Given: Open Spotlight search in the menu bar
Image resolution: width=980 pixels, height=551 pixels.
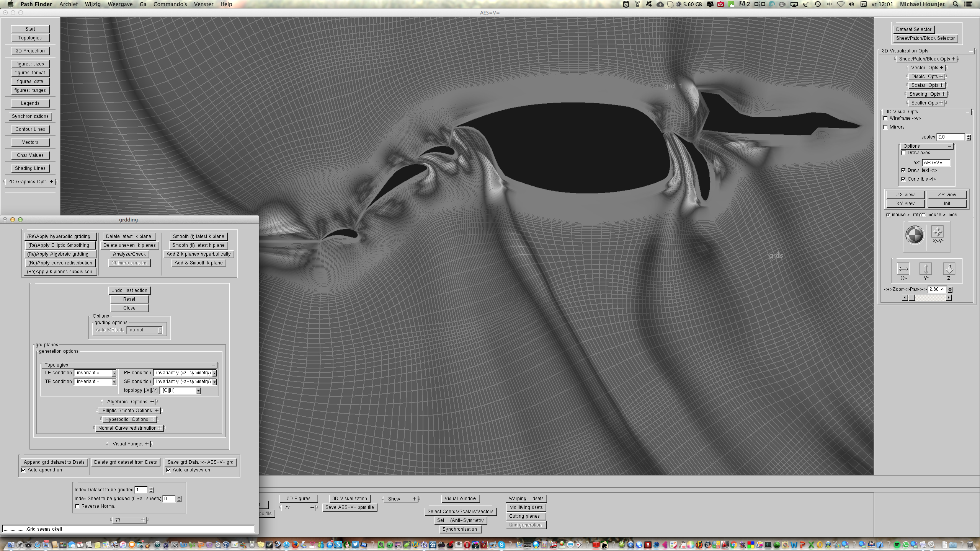Looking at the screenshot, I should pyautogui.click(x=955, y=4).
